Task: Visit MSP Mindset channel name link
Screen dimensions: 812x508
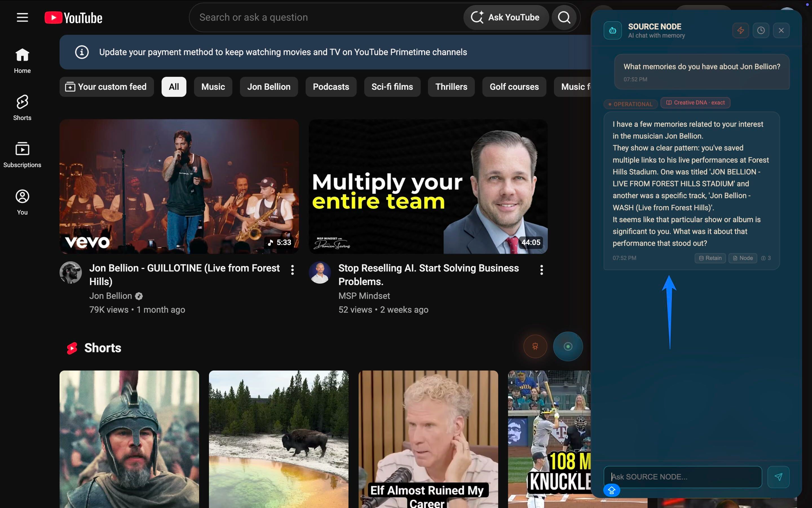Action: [364, 296]
